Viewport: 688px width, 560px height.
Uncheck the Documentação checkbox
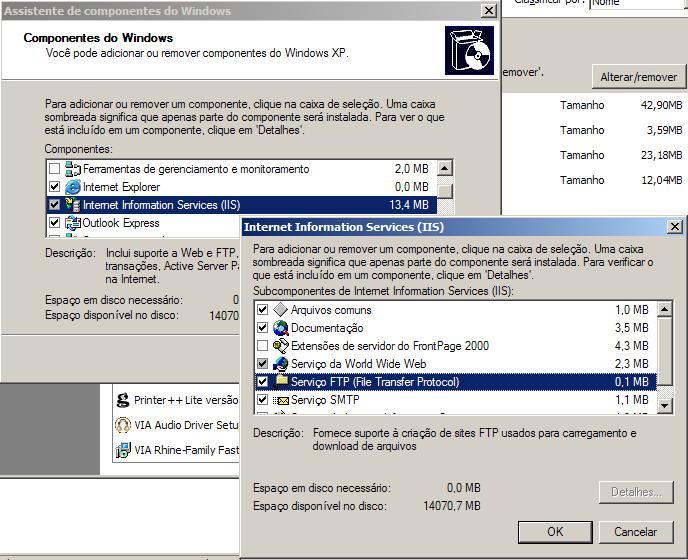pos(263,328)
